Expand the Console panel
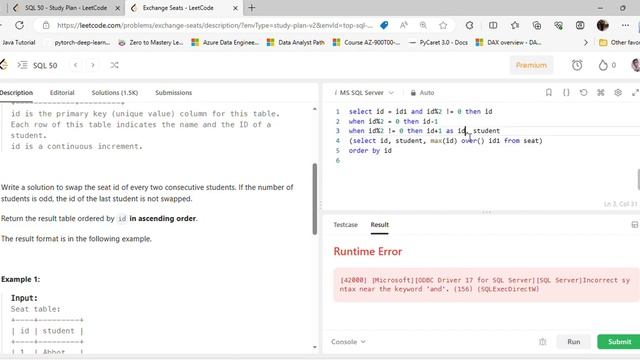Screen dimensions: 640x360 point(348,342)
